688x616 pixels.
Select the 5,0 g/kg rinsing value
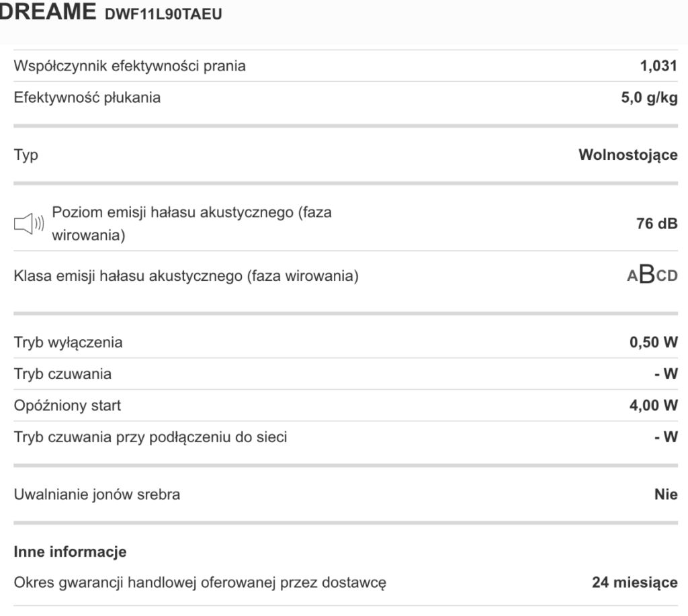(649, 97)
